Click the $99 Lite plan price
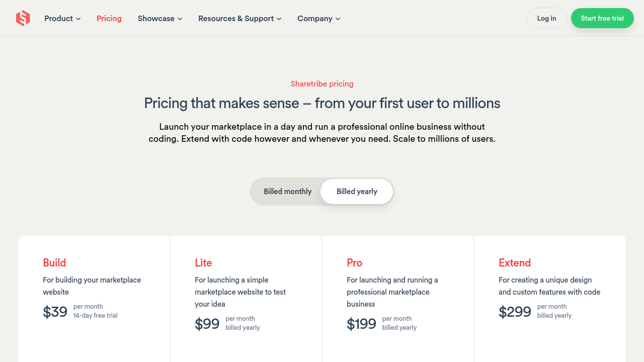The width and height of the screenshot is (644, 362). pos(207,324)
